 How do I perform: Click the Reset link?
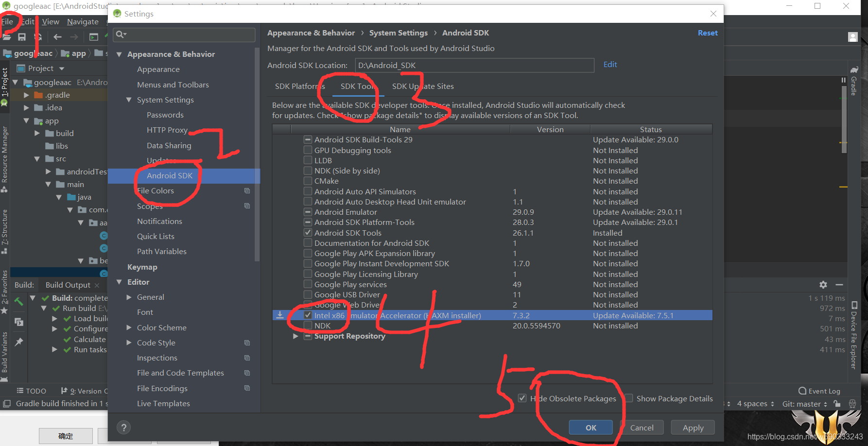(x=708, y=33)
